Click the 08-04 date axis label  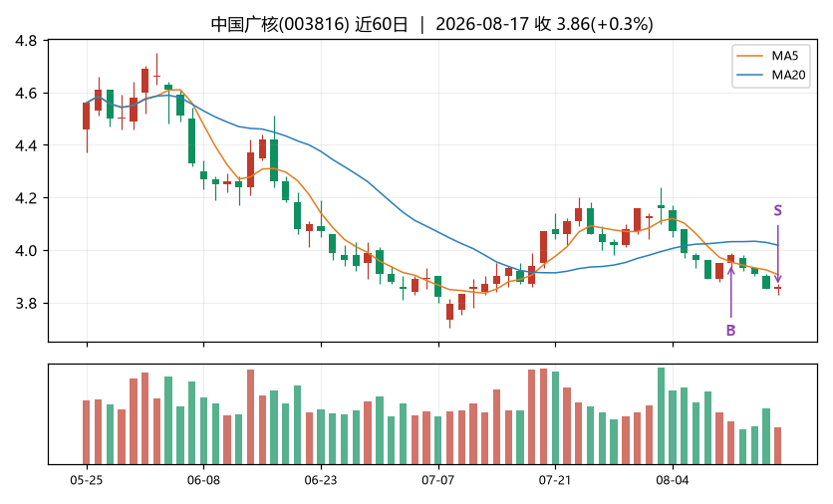[x=673, y=481]
